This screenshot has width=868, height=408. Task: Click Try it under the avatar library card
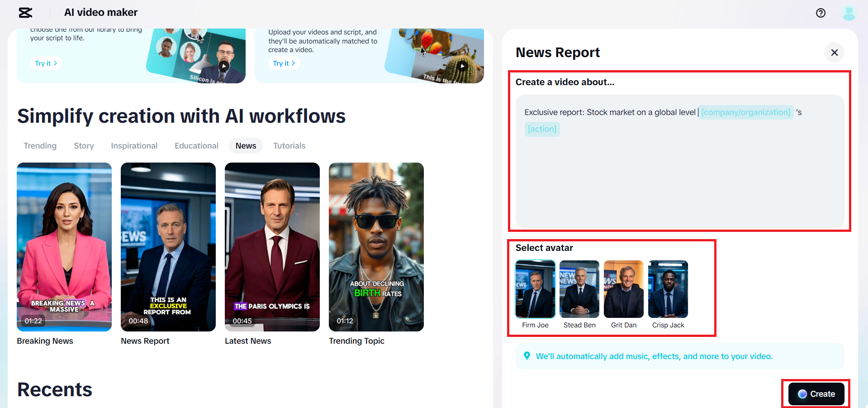click(x=46, y=63)
